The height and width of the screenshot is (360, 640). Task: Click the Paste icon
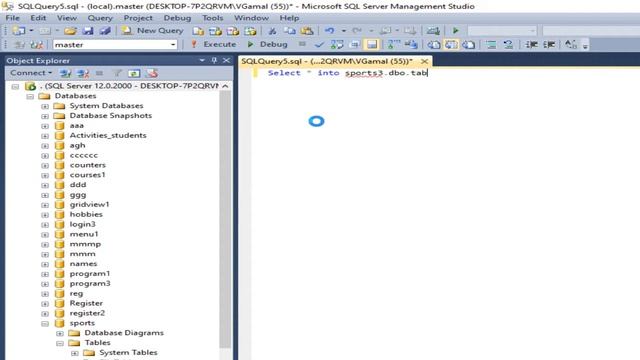click(x=307, y=31)
